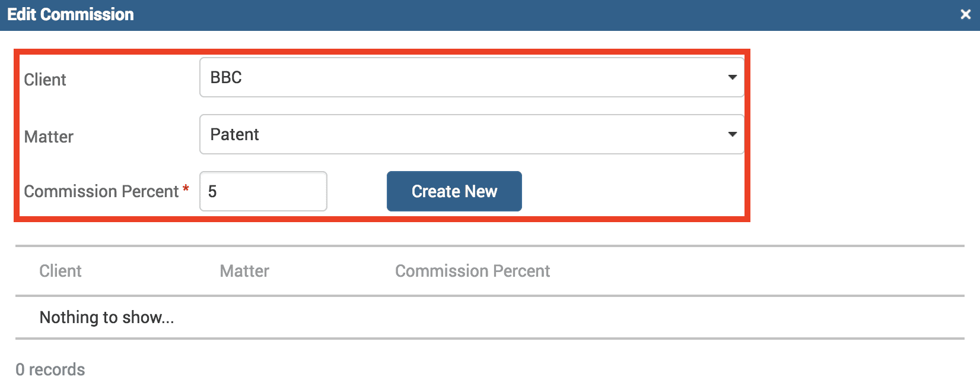Click the 'Nothing to show...' row
The width and height of the screenshot is (980, 392).
pyautogui.click(x=107, y=317)
